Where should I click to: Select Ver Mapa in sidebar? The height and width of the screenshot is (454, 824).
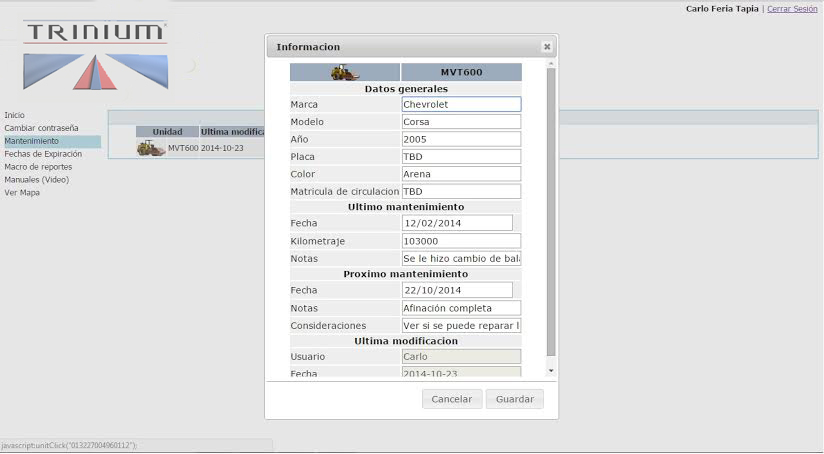coord(22,193)
